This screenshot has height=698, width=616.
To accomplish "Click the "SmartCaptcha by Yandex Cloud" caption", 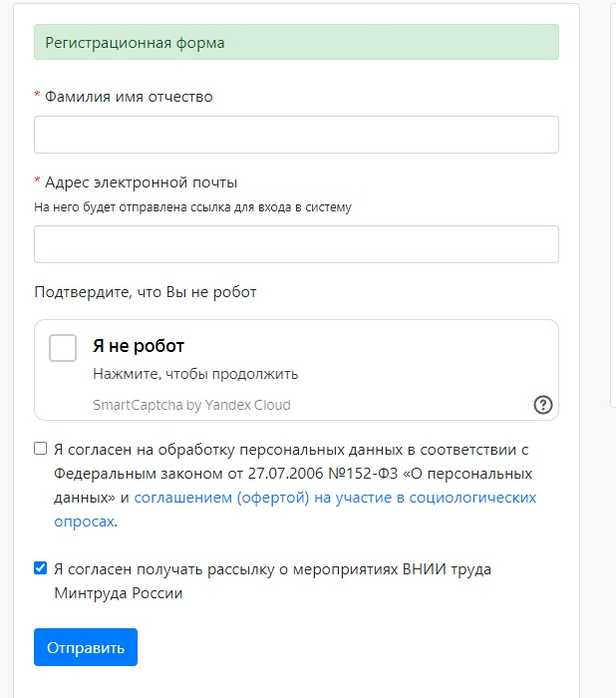I will tap(191, 405).
